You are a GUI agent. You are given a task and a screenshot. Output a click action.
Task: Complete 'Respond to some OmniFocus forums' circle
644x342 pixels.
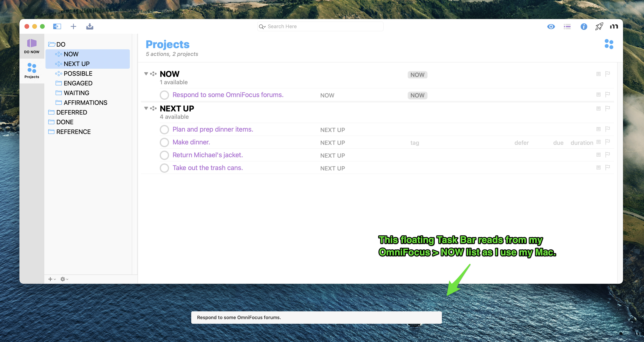164,95
